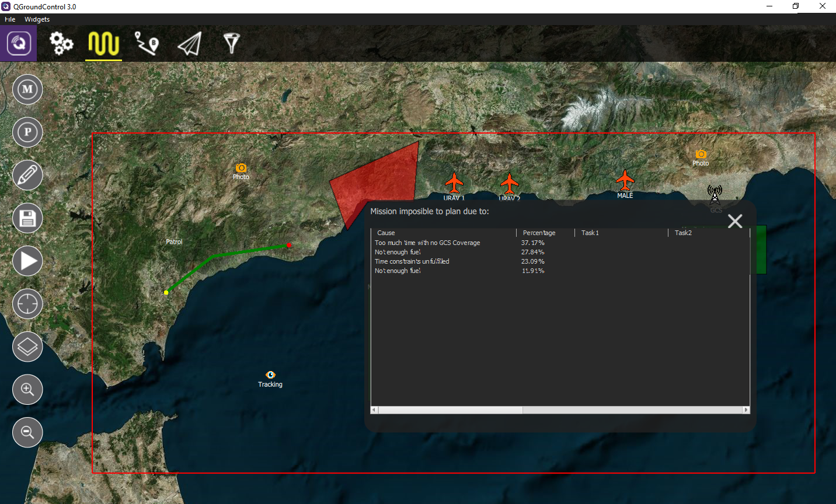836x504 pixels.
Task: Click the funnel analyze icon
Action: [x=232, y=43]
